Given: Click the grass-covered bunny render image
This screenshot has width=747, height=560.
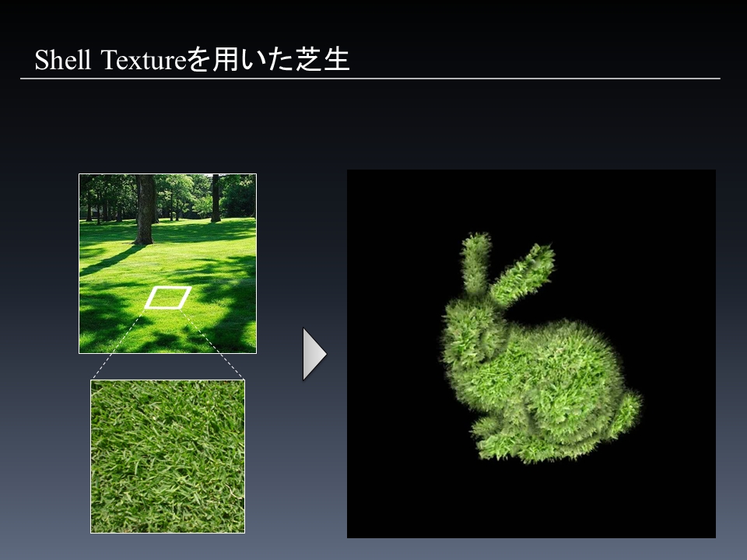Looking at the screenshot, I should 531,354.
